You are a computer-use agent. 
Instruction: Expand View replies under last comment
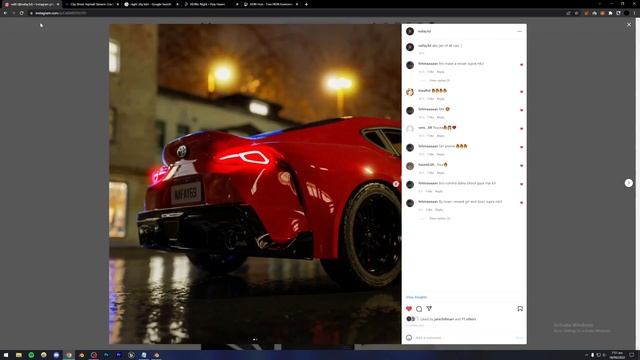tap(440, 218)
